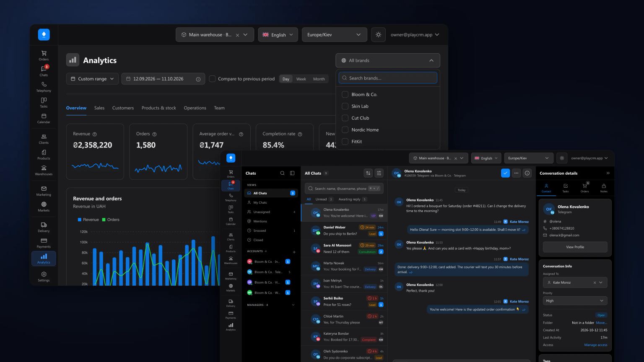Open Telephony in the Analytics window sidebar
Viewport: 644px width, 362px height.
tap(44, 87)
